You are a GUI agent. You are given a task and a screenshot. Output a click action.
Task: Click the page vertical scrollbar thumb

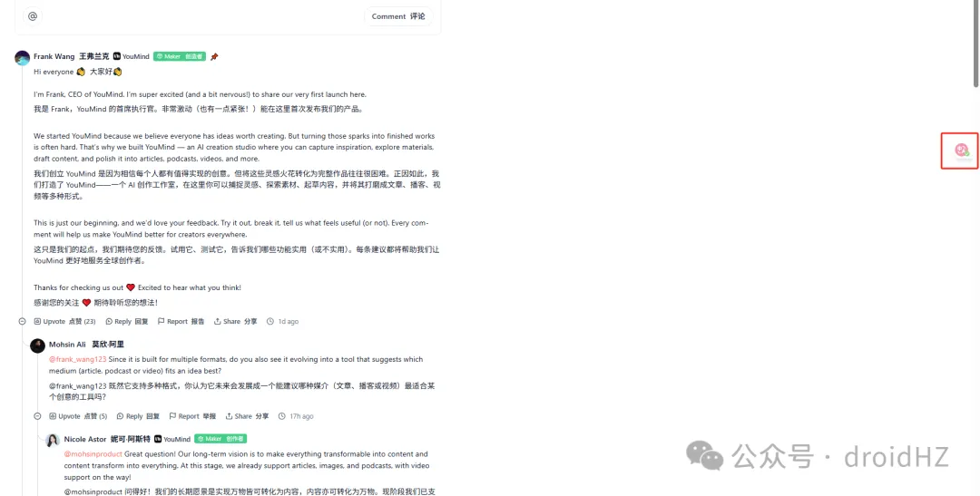tap(975, 44)
